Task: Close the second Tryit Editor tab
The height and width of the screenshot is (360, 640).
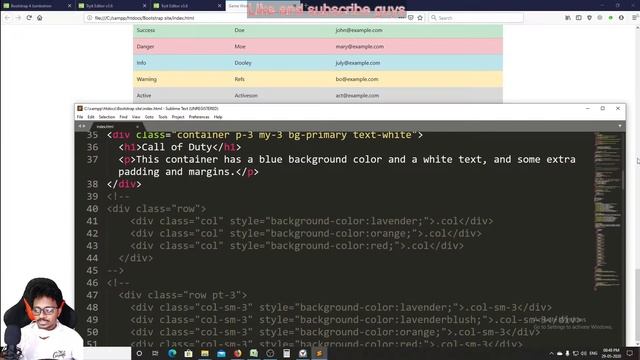Action: click(x=144, y=6)
